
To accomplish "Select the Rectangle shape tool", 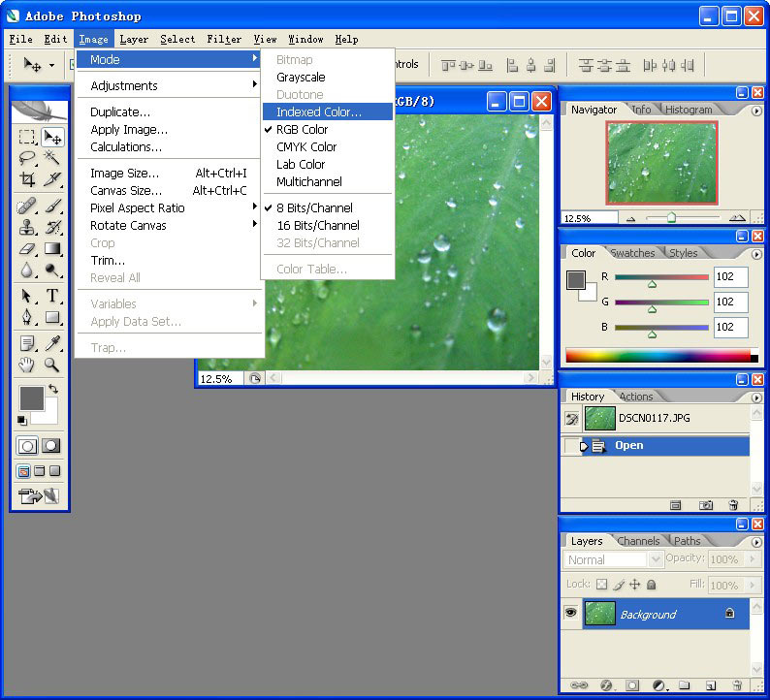I will coord(52,317).
